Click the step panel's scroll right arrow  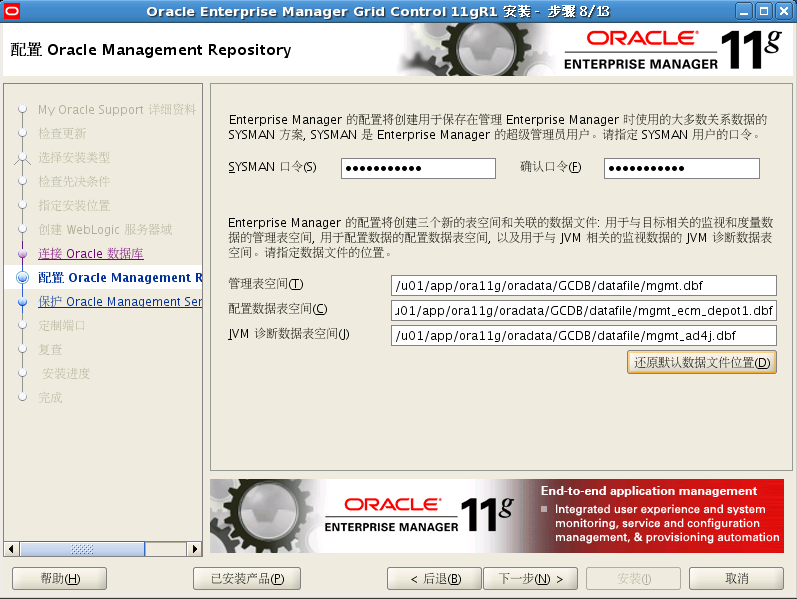point(194,549)
